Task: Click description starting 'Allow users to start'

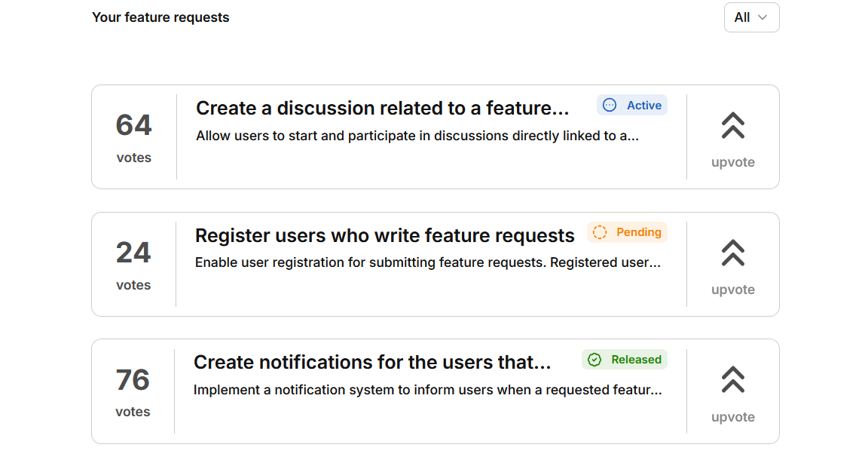Action: (x=417, y=136)
